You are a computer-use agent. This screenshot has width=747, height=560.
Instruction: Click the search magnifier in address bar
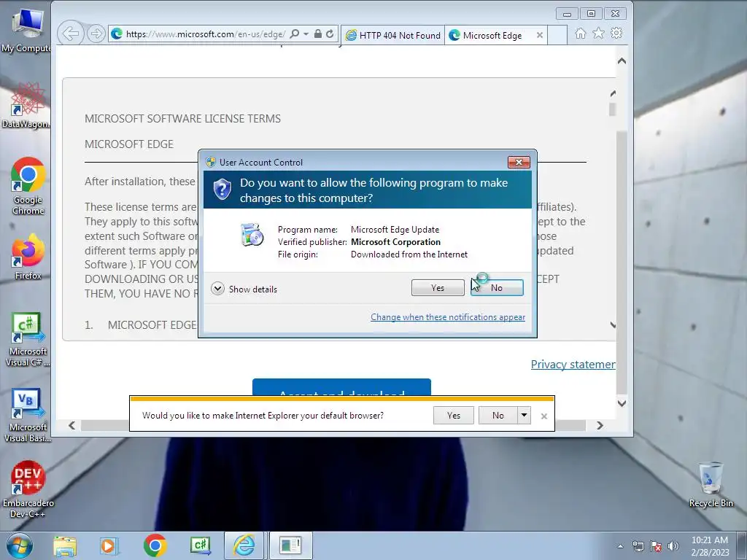pos(295,34)
